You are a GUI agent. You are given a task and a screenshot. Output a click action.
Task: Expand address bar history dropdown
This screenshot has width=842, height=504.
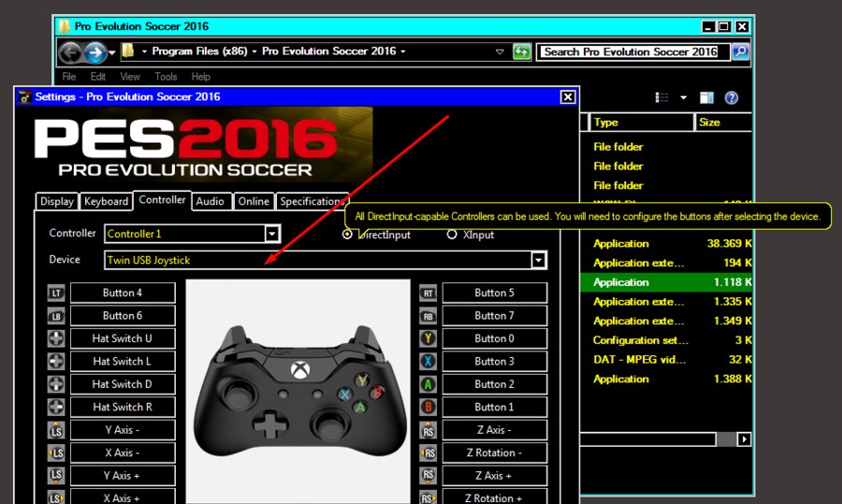pos(500,52)
